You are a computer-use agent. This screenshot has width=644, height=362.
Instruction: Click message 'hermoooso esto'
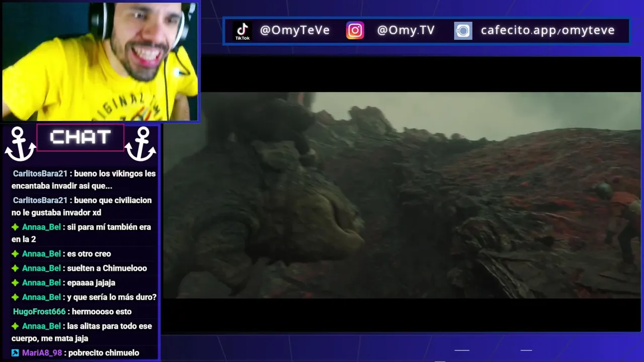[x=102, y=312]
